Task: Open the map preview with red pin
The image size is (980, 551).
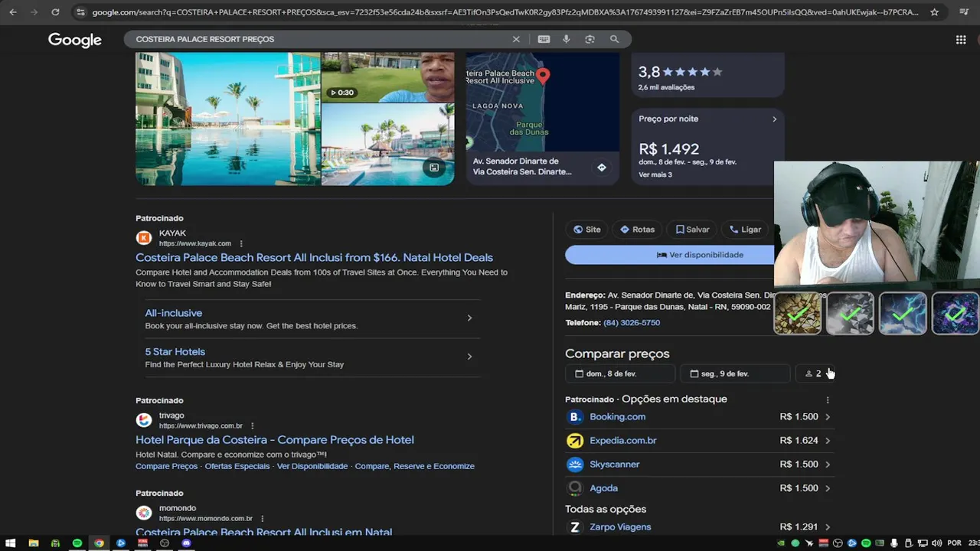Action: pyautogui.click(x=542, y=102)
